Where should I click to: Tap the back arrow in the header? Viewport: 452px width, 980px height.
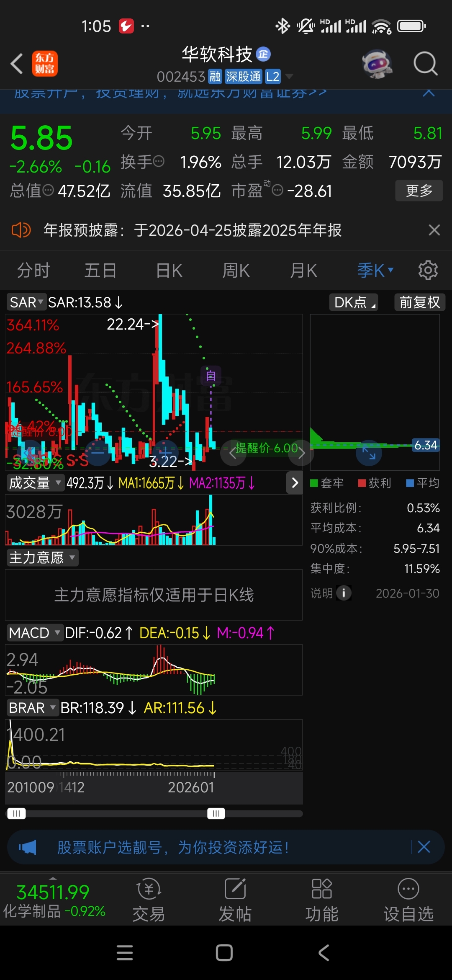coord(17,64)
